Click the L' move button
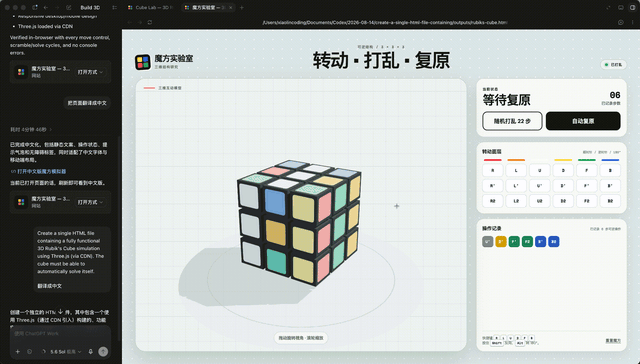The width and height of the screenshot is (640, 364). [x=516, y=186]
